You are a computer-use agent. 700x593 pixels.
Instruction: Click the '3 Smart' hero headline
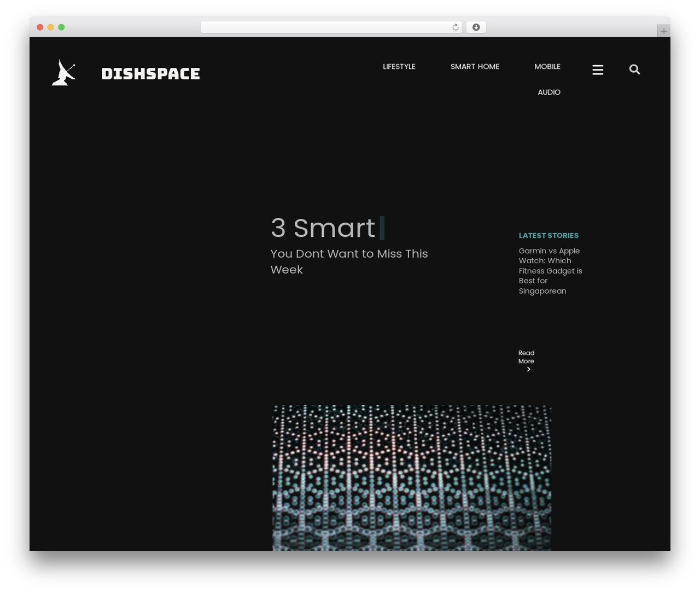click(x=323, y=228)
